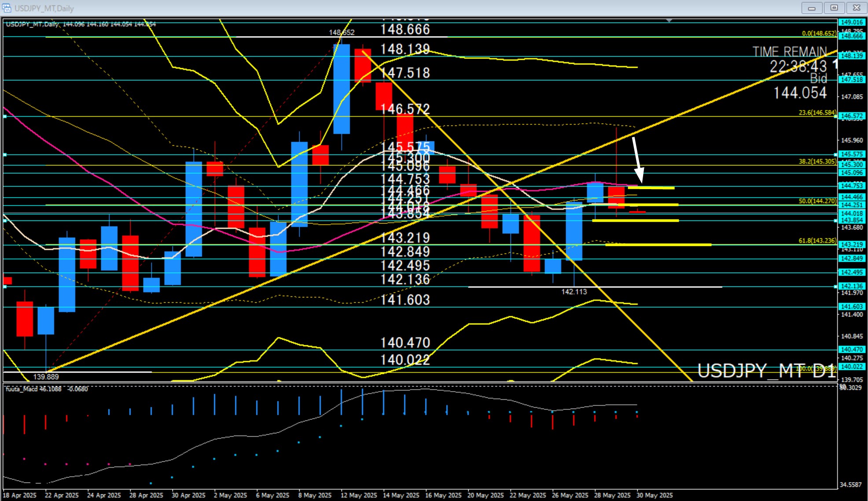The width and height of the screenshot is (868, 501).
Task: Click the 148.666 price level label
Action: [405, 29]
